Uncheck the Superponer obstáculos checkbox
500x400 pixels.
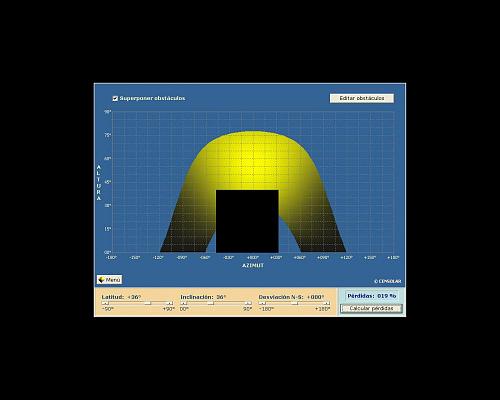pyautogui.click(x=115, y=98)
